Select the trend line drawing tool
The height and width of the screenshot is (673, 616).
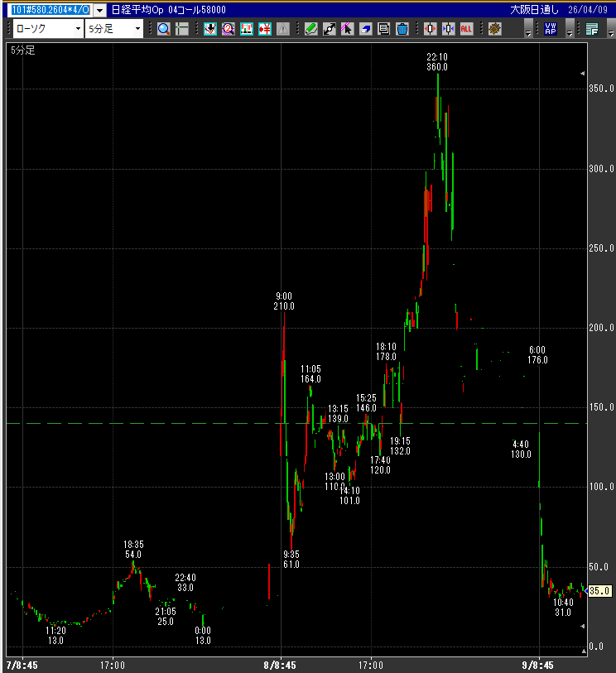[x=330, y=29]
